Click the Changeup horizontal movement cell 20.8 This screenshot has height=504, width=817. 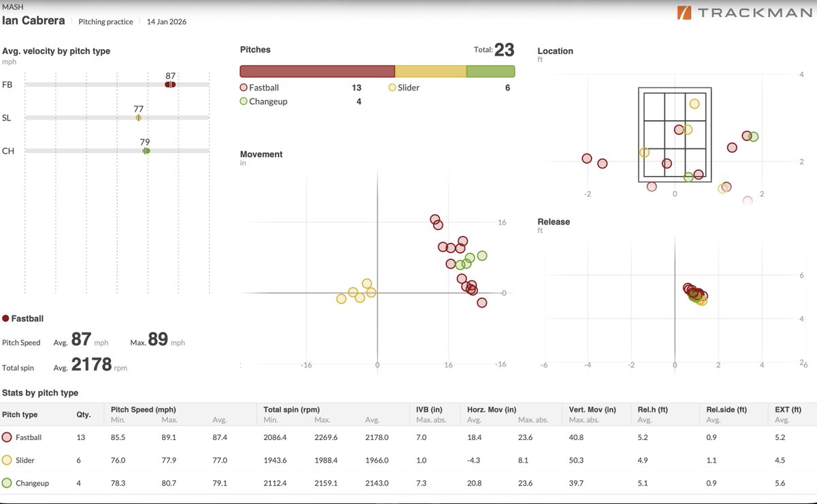475,483
